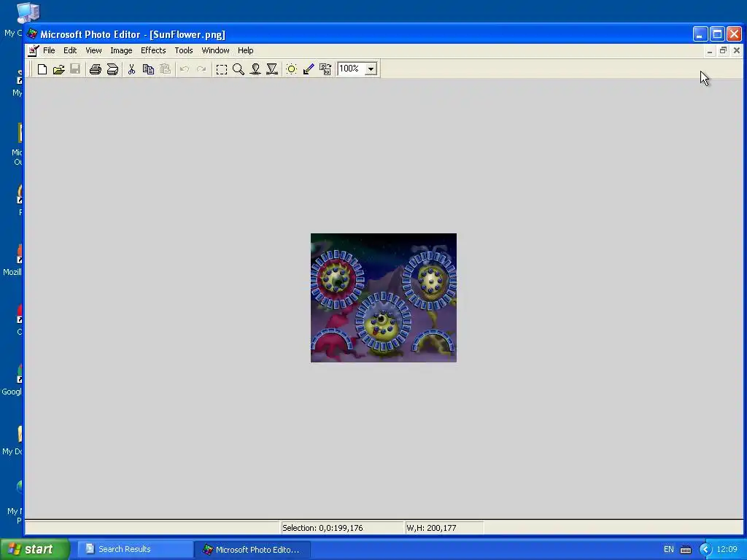Click the SunFlower.png image on the canvas
Screen dimensions: 747x560
(x=384, y=297)
